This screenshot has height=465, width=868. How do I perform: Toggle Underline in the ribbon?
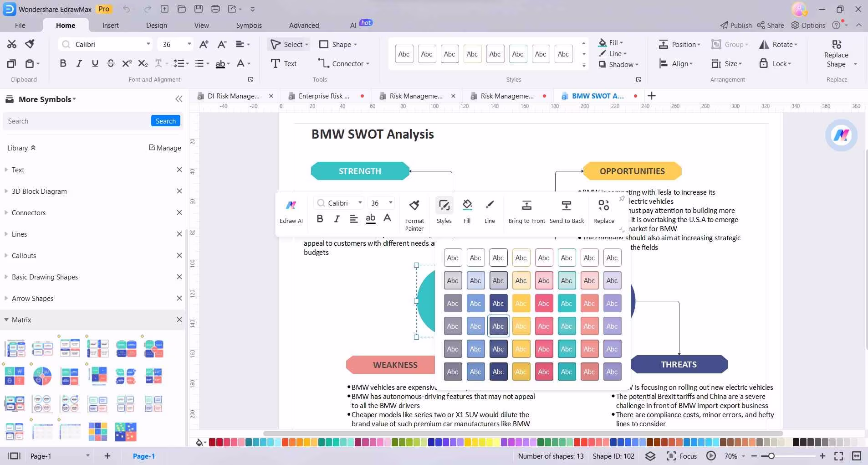(x=95, y=63)
